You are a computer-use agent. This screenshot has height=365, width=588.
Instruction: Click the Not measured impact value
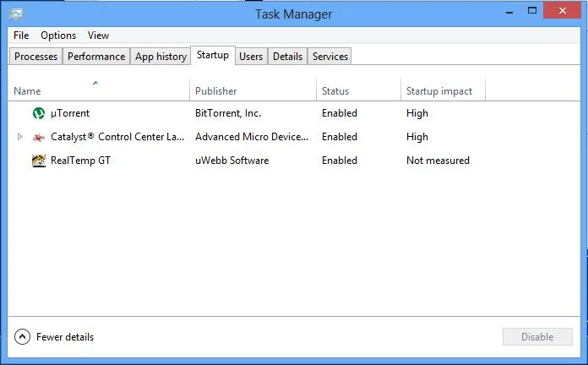click(438, 161)
